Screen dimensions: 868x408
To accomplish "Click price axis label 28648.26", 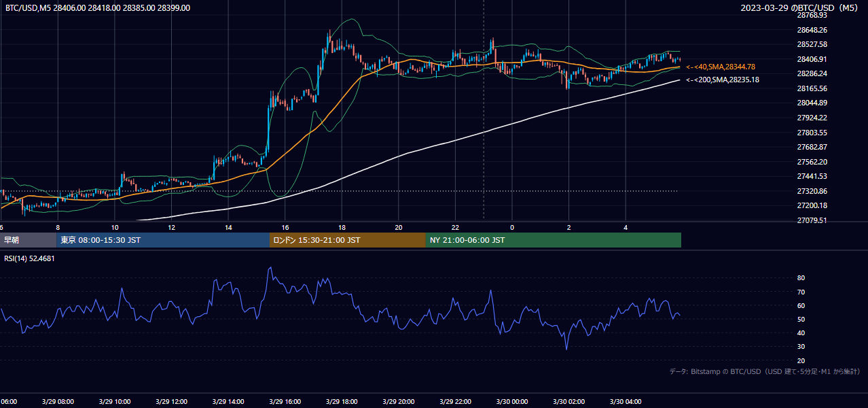I will 812,30.
